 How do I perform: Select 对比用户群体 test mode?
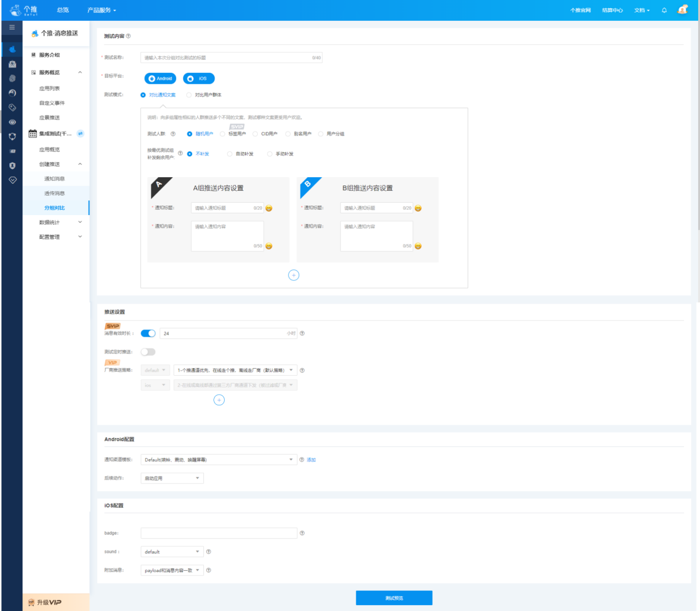[x=204, y=95]
